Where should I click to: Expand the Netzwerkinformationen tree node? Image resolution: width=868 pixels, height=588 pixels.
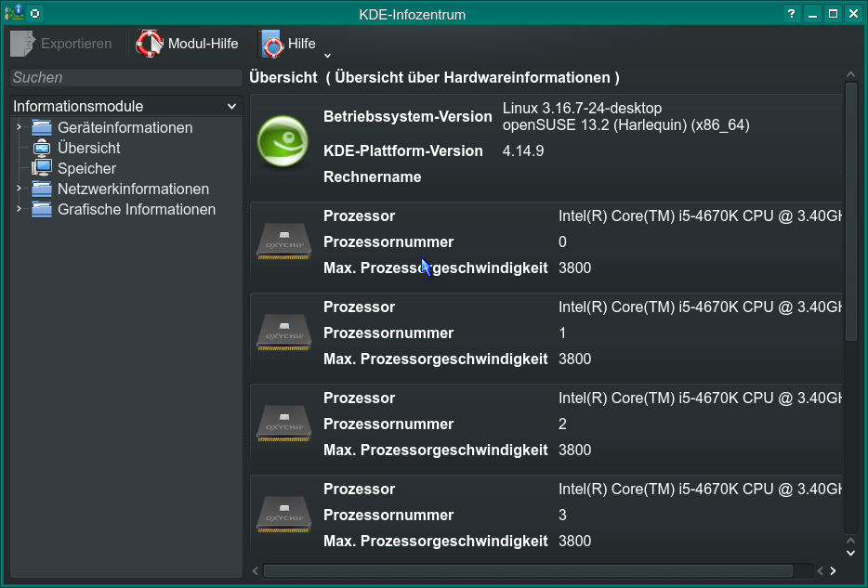pyautogui.click(x=19, y=189)
